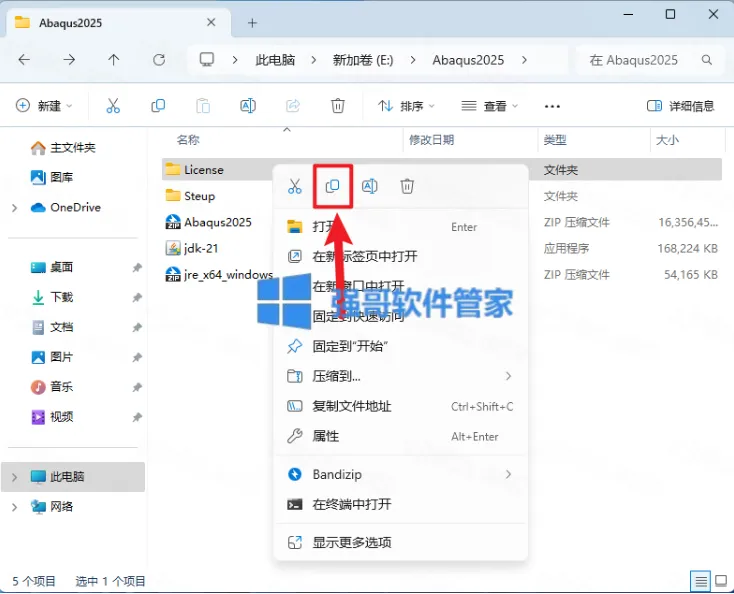Image resolution: width=734 pixels, height=594 pixels.
Task: Click the 修改日期 column header
Action: (x=432, y=140)
